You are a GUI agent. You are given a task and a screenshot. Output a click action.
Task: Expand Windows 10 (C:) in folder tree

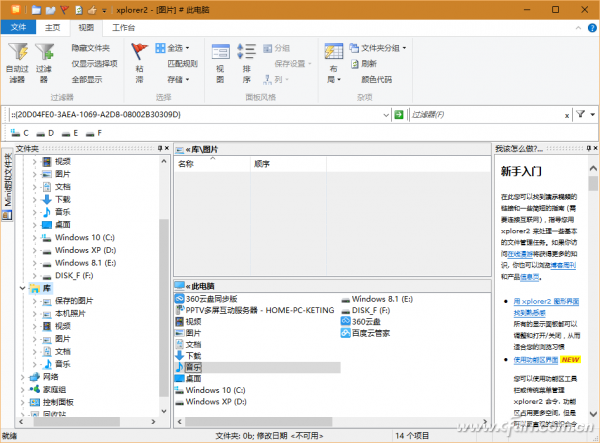tap(34, 238)
